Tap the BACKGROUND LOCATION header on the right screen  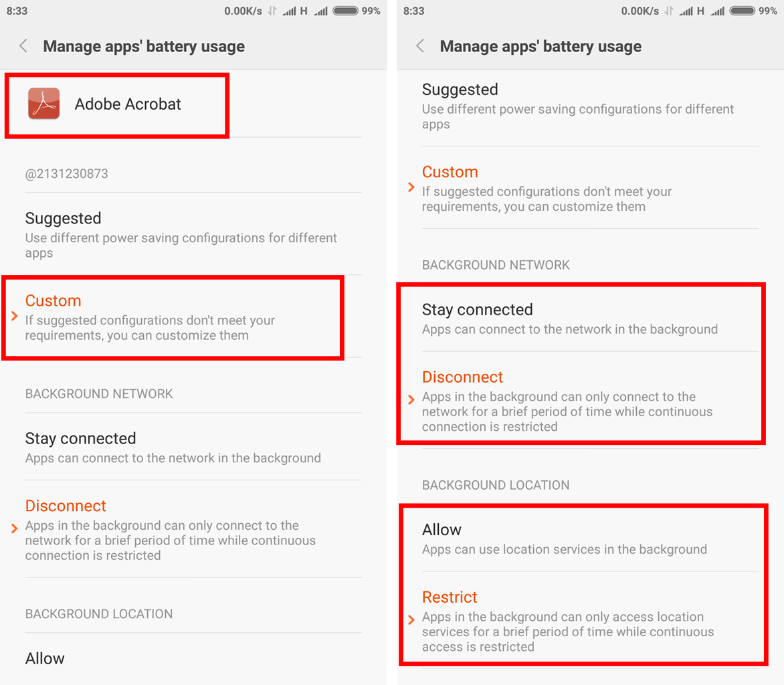pyautogui.click(x=496, y=485)
